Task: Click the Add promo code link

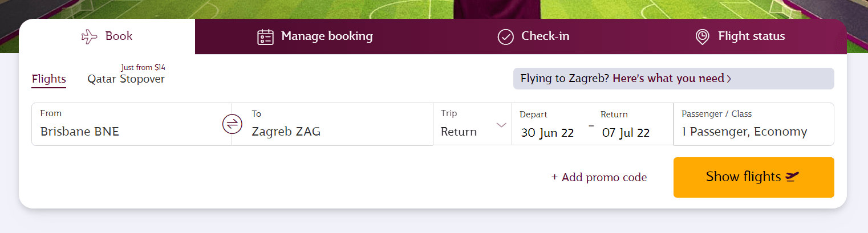Action: (599, 178)
